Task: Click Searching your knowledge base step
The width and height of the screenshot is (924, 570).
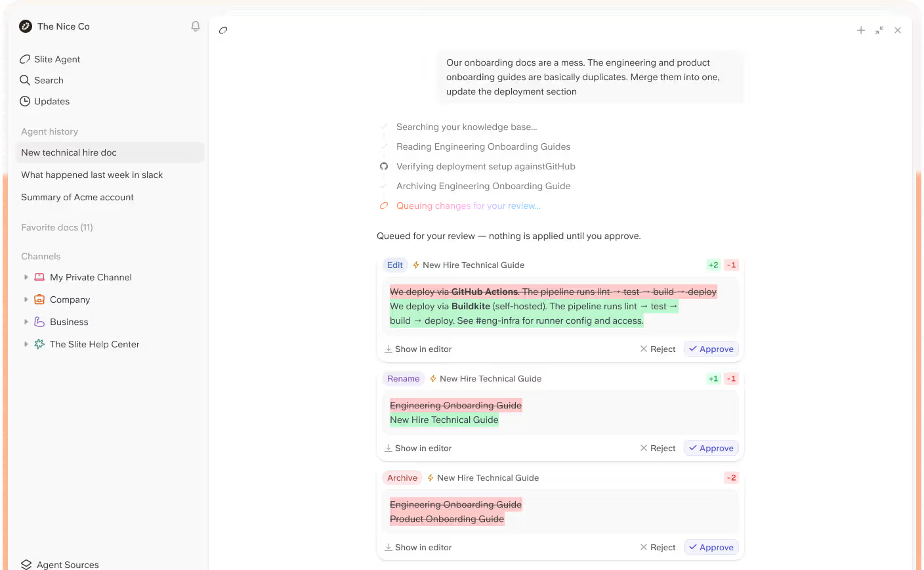Action: (x=467, y=127)
